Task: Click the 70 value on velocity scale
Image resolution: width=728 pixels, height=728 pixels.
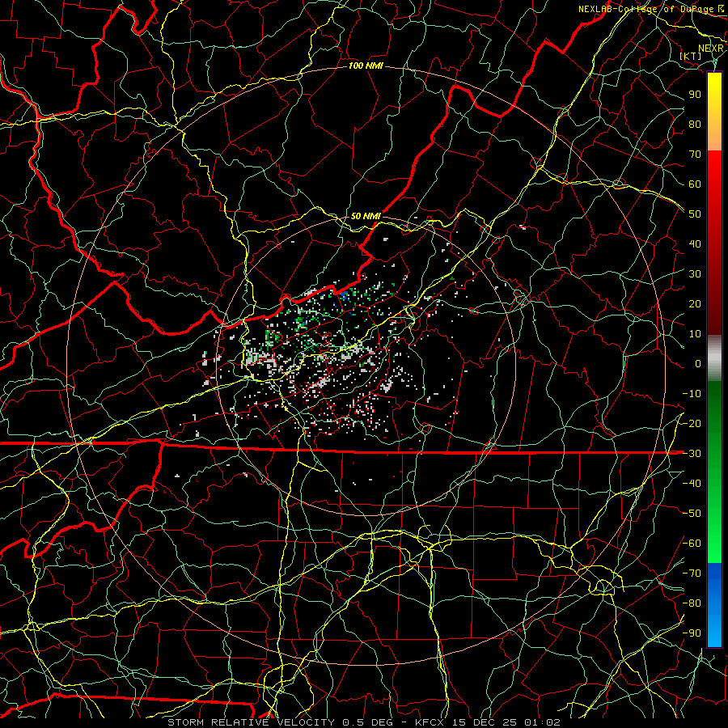Action: tap(695, 154)
